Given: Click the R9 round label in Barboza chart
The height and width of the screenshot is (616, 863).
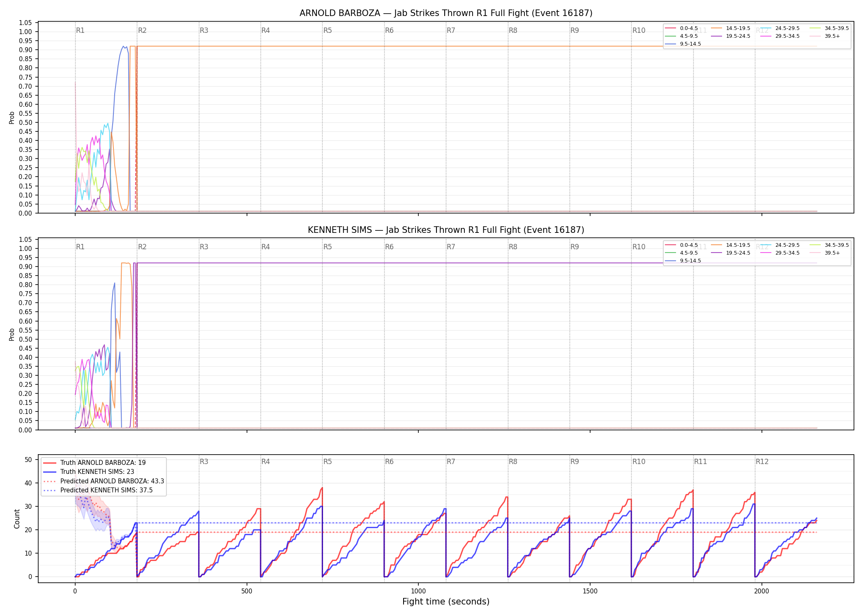Looking at the screenshot, I should tap(575, 30).
